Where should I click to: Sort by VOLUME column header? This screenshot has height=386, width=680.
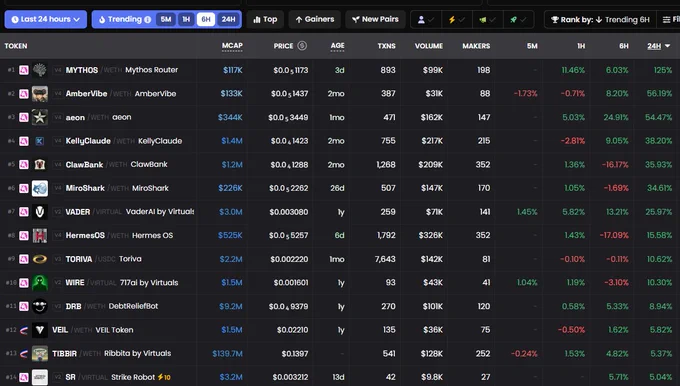click(x=429, y=46)
